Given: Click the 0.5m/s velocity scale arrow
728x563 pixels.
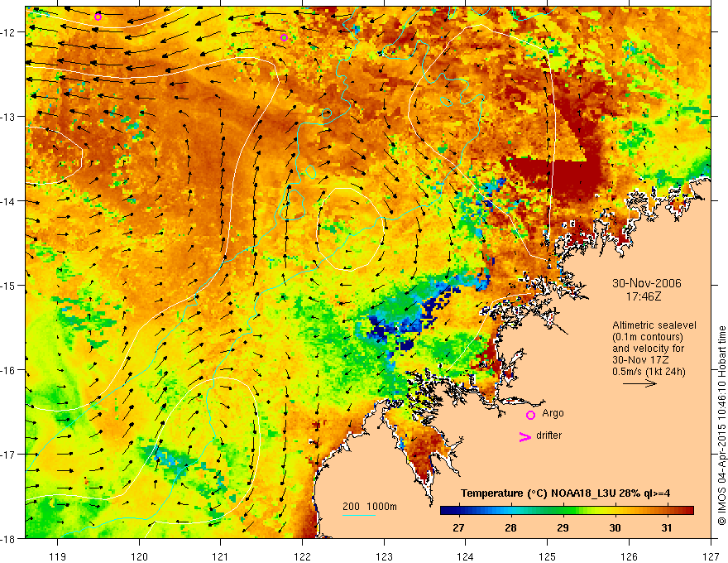Looking at the screenshot, I should point(639,383).
